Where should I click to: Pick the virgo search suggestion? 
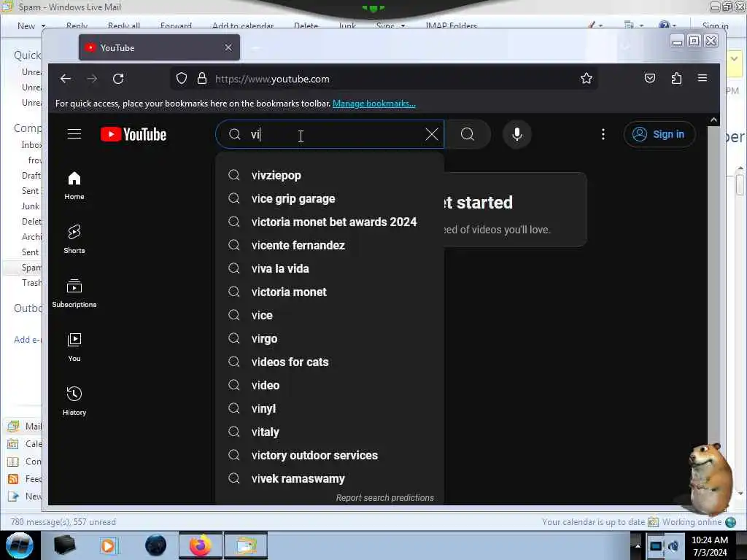click(x=330, y=338)
